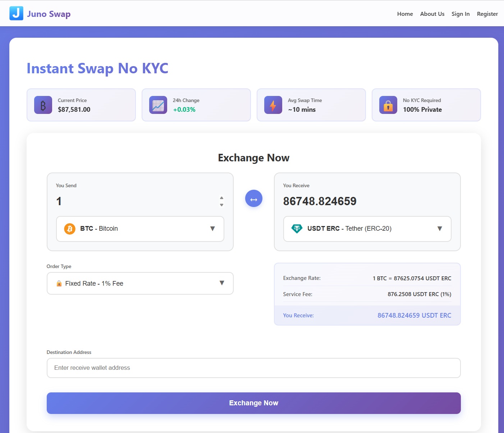Image resolution: width=504 pixels, height=433 pixels.
Task: Click the lightning bolt Avg Swap Time icon
Action: tap(273, 105)
